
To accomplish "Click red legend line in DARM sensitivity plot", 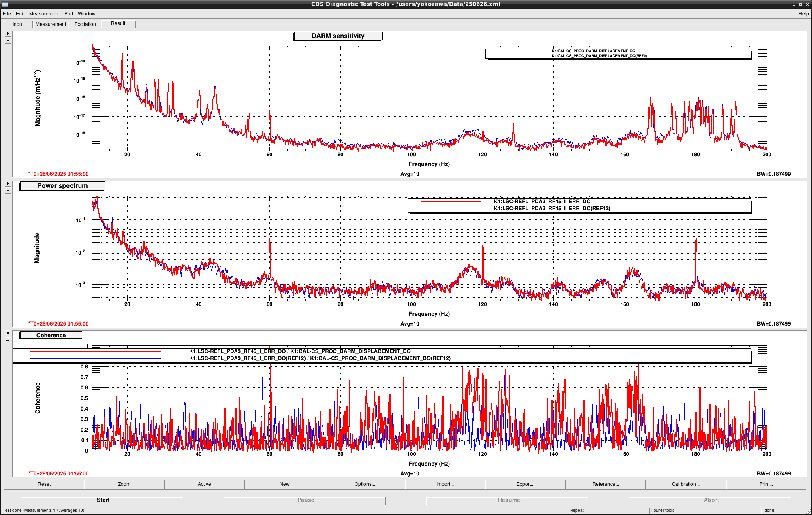I will click(x=519, y=51).
